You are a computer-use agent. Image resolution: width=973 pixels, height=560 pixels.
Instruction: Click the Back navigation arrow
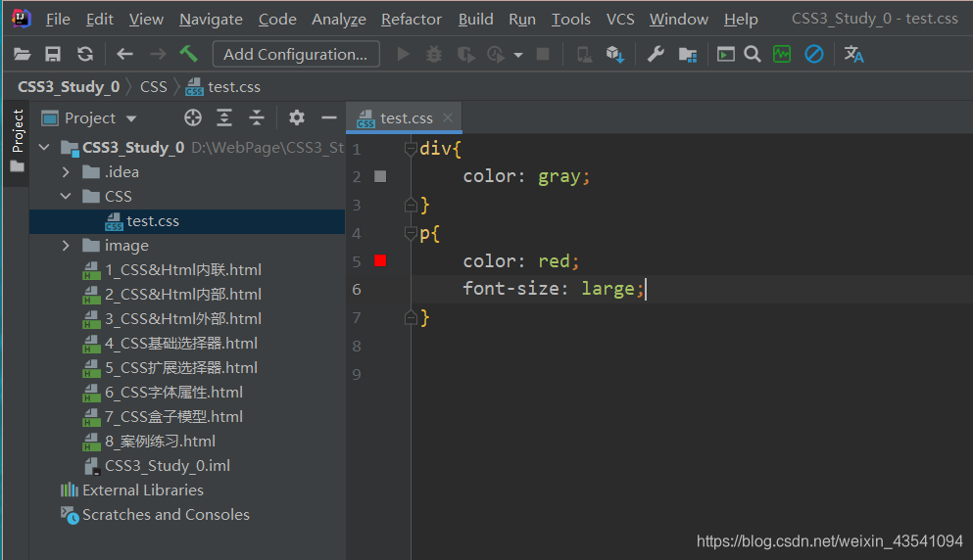[124, 55]
